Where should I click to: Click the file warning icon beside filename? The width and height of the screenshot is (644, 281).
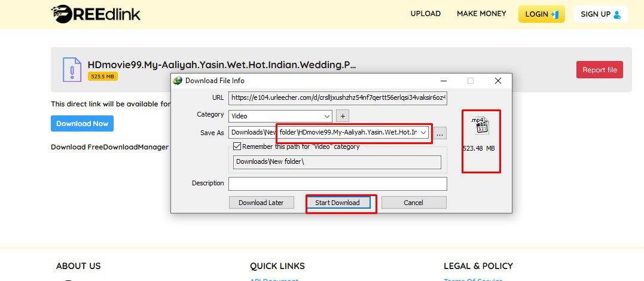pos(72,70)
